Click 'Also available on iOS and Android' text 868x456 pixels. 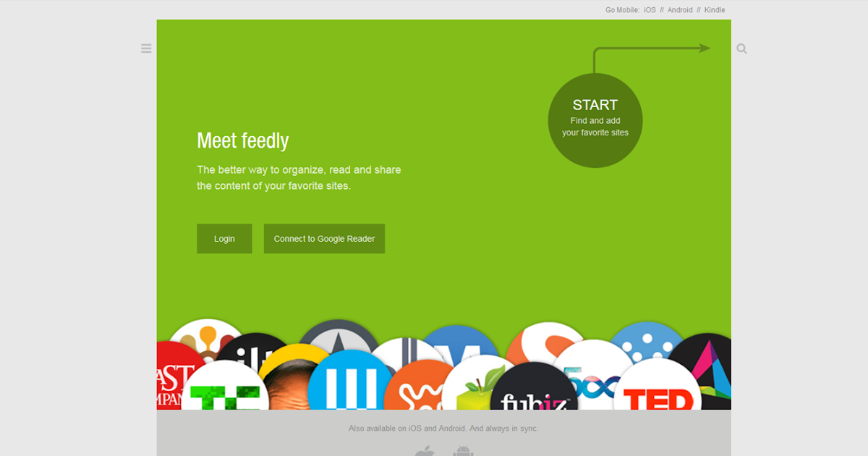pyautogui.click(x=443, y=428)
